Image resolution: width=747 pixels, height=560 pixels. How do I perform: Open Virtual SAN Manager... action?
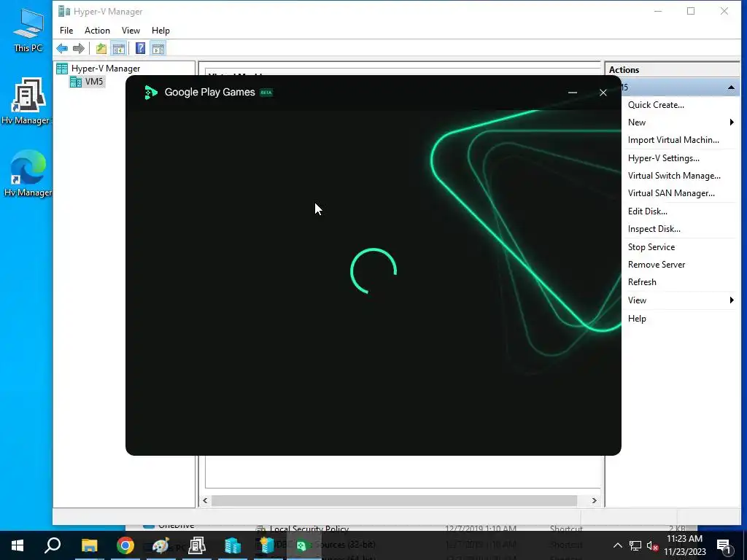pyautogui.click(x=671, y=193)
